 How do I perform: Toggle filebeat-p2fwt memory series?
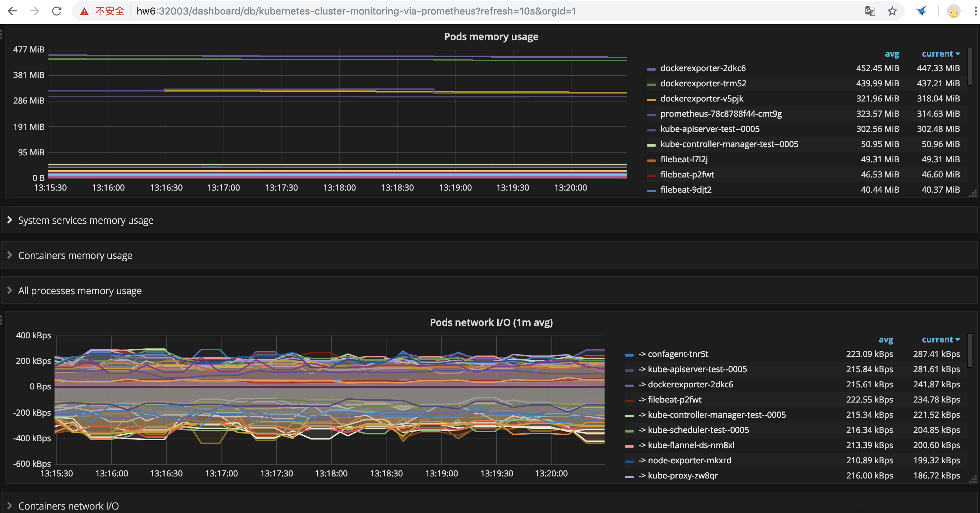(x=687, y=175)
